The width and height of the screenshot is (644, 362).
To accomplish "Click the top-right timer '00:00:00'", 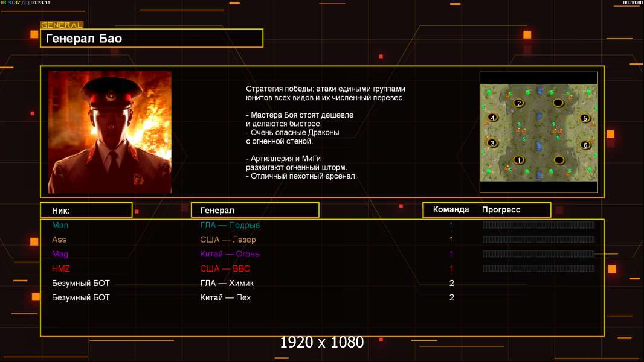I will point(633,2).
